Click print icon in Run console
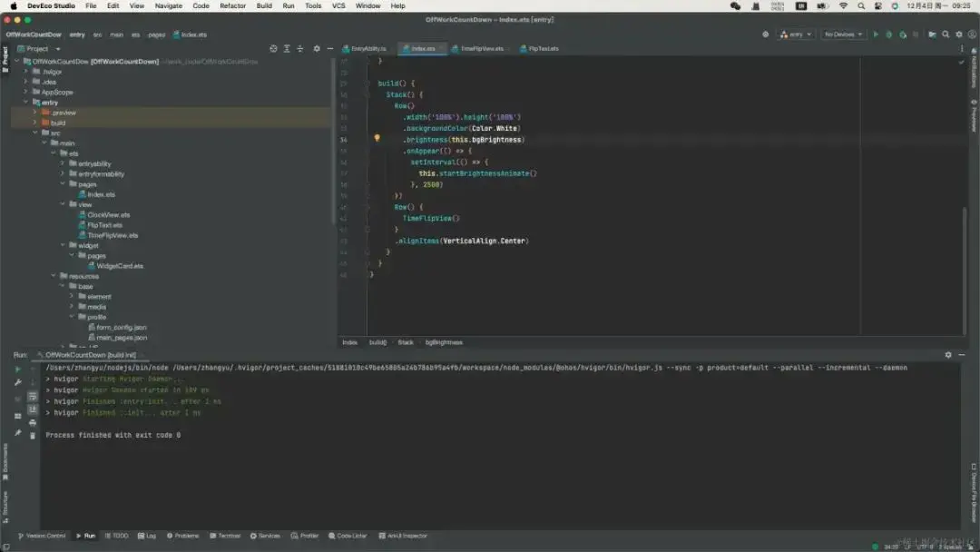The height and width of the screenshot is (552, 980). click(33, 422)
